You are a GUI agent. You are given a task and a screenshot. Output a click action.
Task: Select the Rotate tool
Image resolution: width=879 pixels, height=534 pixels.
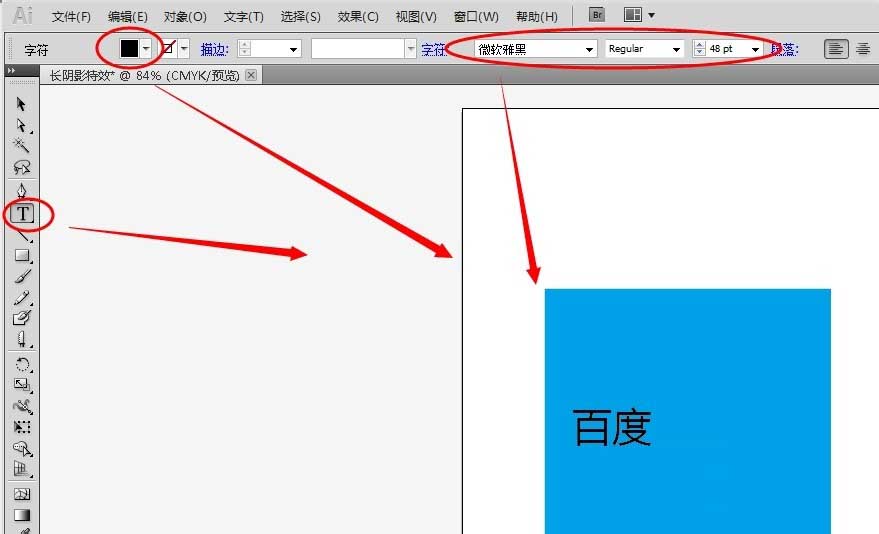tap(22, 365)
